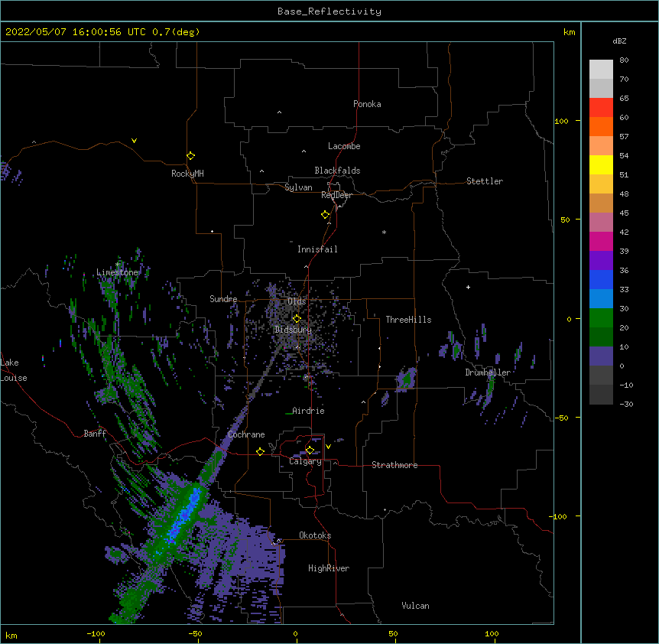Image resolution: width=659 pixels, height=644 pixels.
Task: Select the Vulcan label
Action: 415,606
